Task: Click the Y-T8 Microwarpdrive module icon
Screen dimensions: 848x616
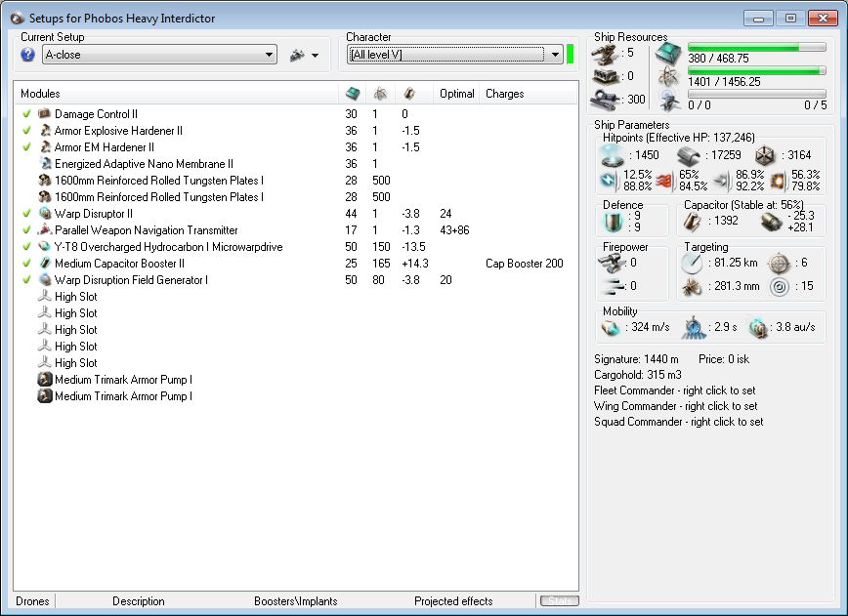Action: pos(45,246)
